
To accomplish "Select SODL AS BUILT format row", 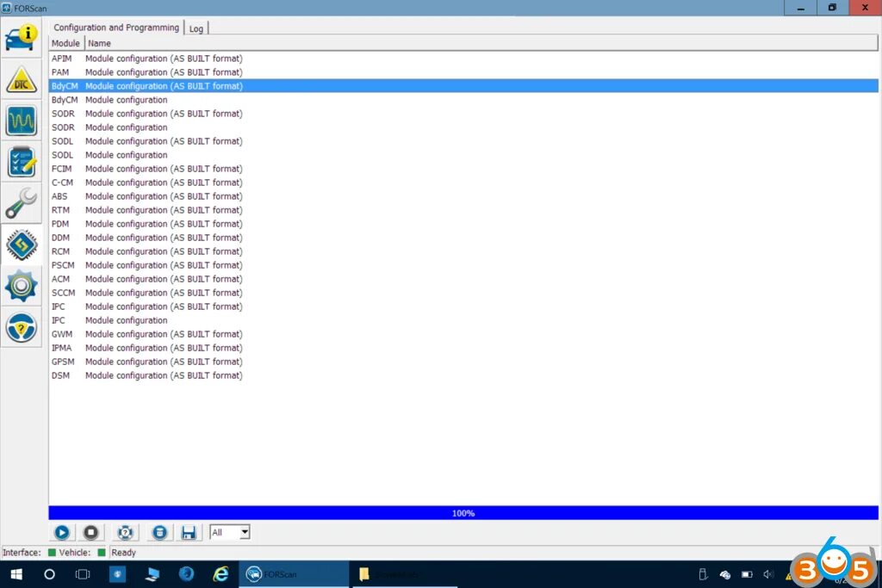I will (463, 141).
